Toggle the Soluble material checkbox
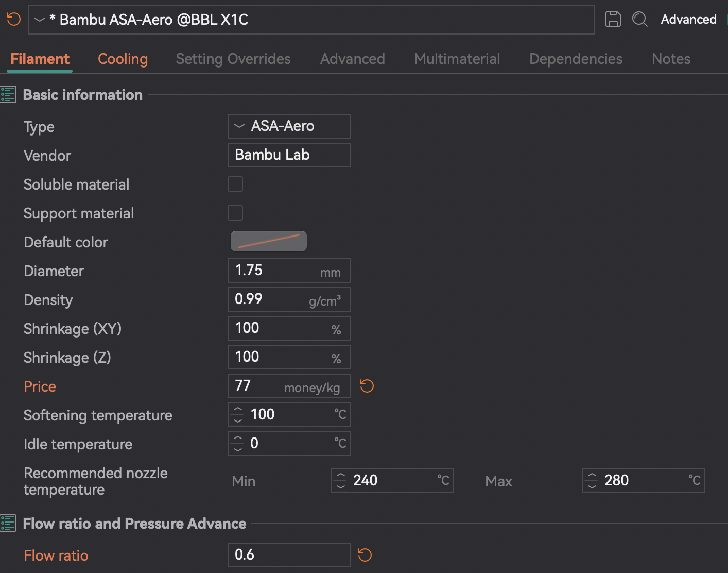The height and width of the screenshot is (573, 728). (235, 184)
